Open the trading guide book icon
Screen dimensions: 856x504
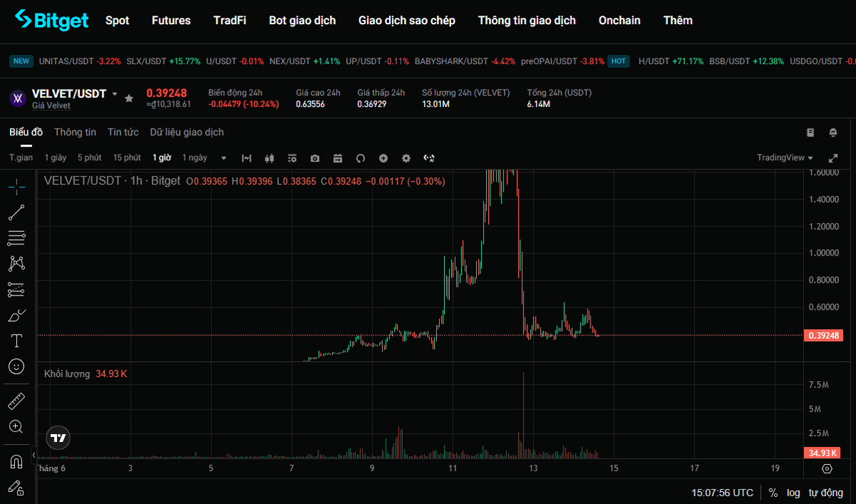coord(810,132)
